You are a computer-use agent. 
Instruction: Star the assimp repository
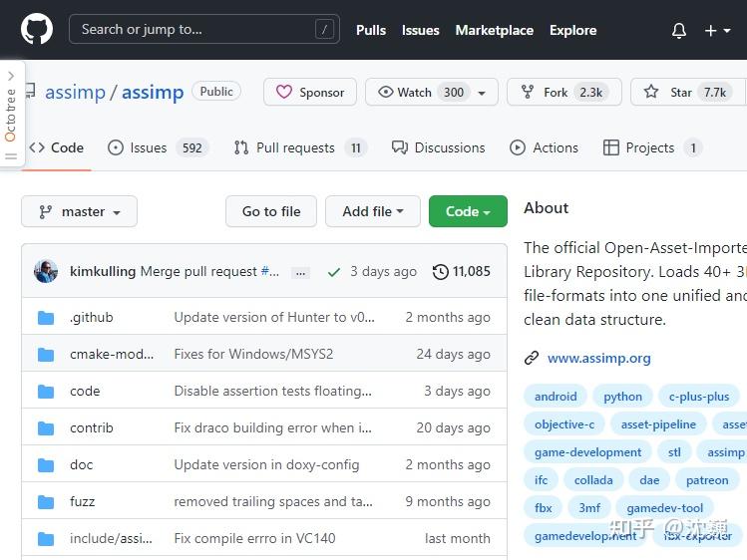coord(687,92)
